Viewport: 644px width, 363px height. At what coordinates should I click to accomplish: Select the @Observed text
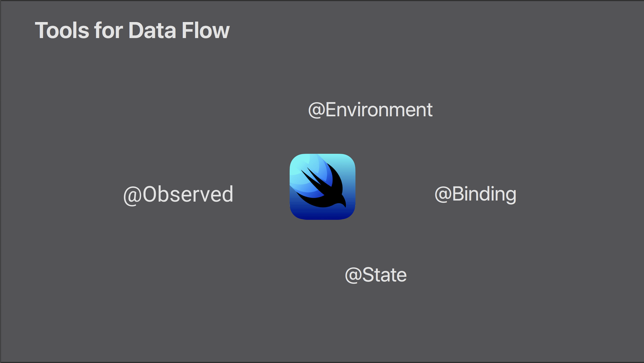pos(178,194)
